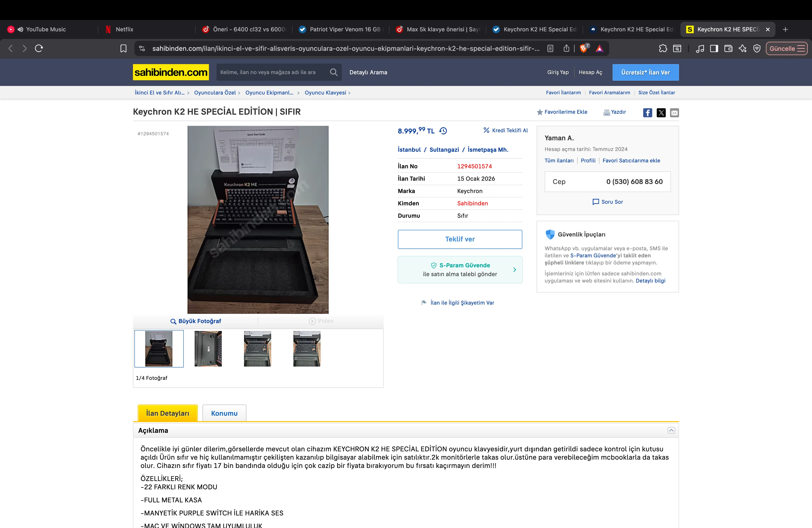The height and width of the screenshot is (528, 812).
Task: Open the Detaylı Arama link
Action: pyautogui.click(x=368, y=72)
